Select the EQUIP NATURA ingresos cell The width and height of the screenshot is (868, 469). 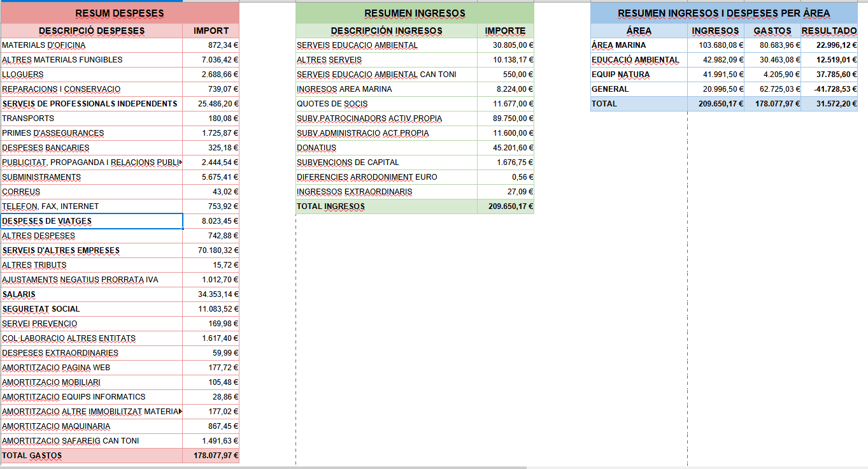716,75
